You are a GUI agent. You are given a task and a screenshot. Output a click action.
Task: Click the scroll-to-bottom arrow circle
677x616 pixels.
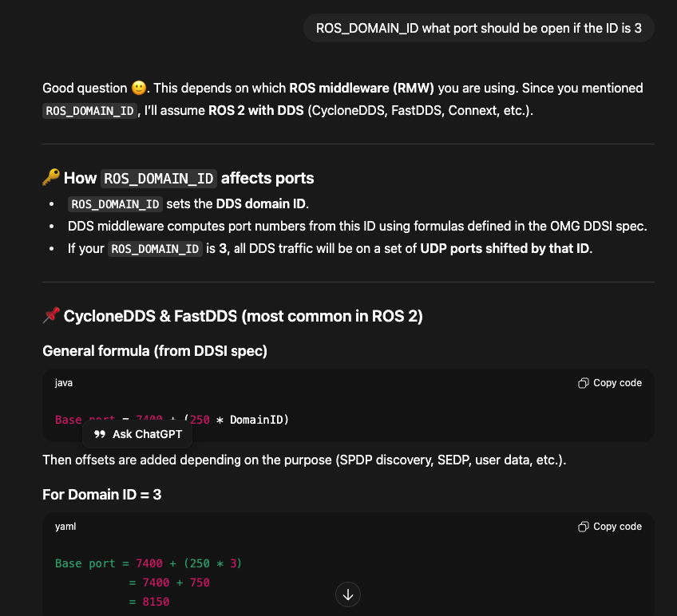pyautogui.click(x=347, y=594)
